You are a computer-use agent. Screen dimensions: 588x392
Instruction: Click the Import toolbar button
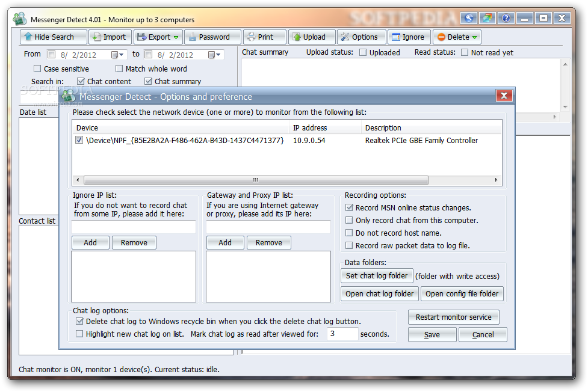110,37
